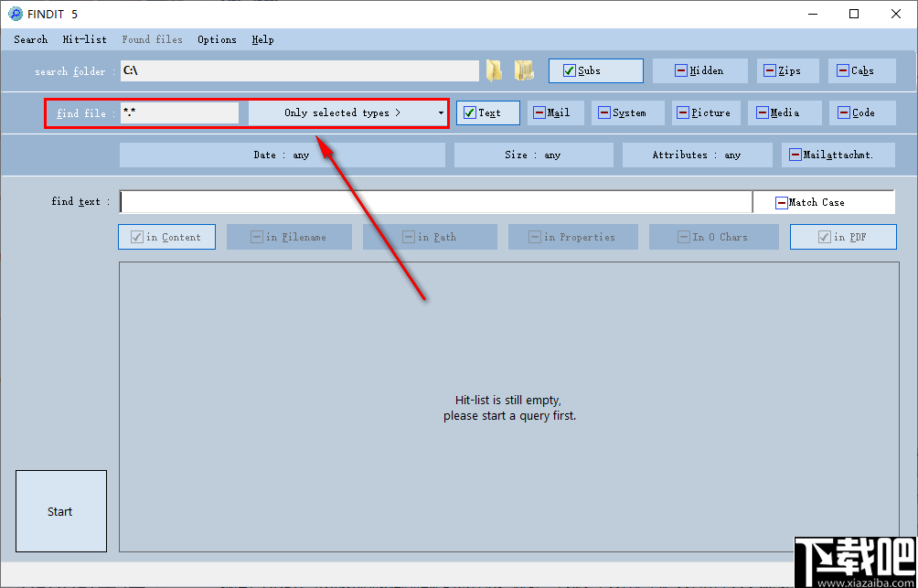Toggle the Match Case option
The height and width of the screenshot is (588, 918).
point(823,202)
